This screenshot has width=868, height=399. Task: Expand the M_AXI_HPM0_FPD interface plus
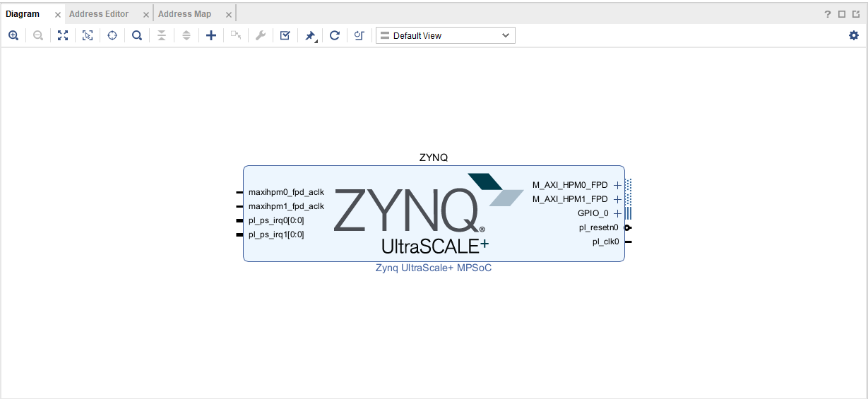click(618, 185)
